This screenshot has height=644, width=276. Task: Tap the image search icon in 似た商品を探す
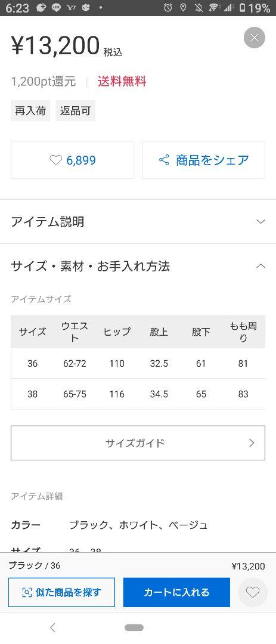point(27,592)
